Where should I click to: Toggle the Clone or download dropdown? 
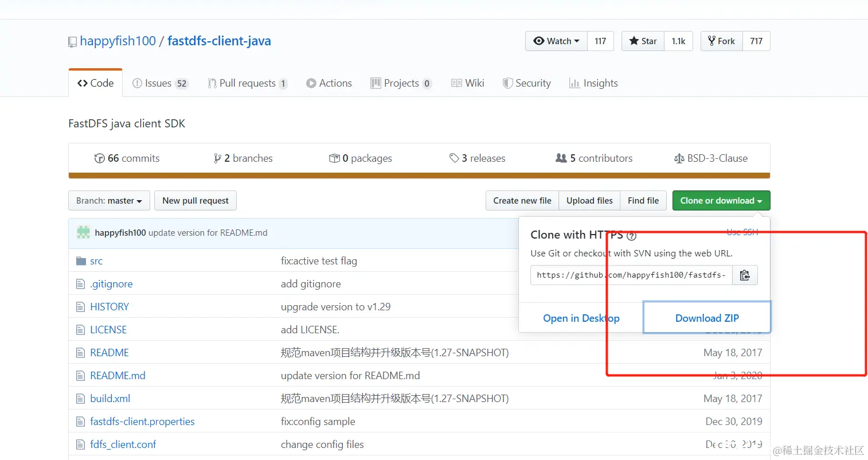tap(721, 201)
